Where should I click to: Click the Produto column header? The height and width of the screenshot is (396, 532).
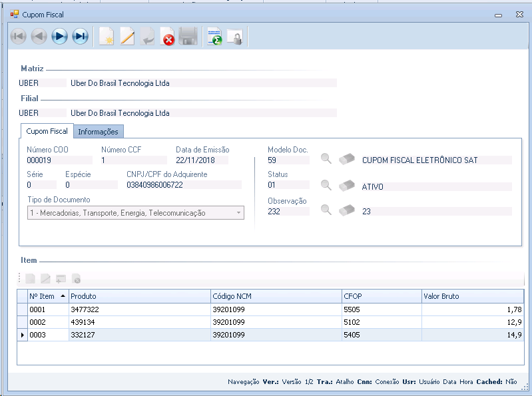138,296
